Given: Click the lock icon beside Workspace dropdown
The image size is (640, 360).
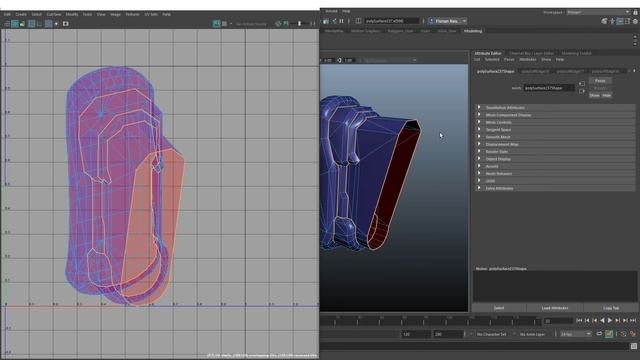Looking at the screenshot, I should click(x=635, y=12).
